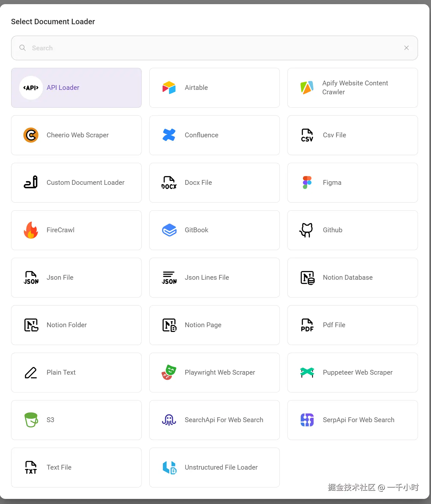Click the SerpApi logo icon
431x504 pixels.
click(x=307, y=420)
